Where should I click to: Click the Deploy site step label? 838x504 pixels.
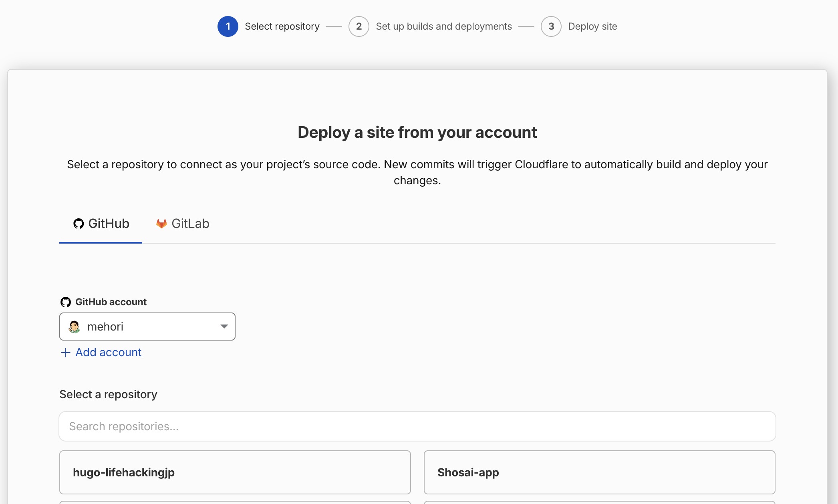[593, 26]
